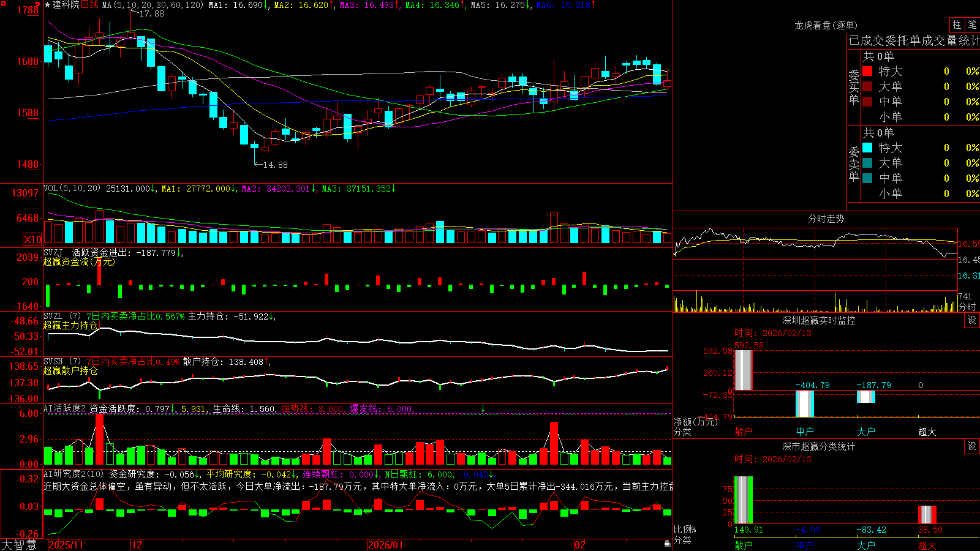Click the dark red 大单 buy-order swatch
The height and width of the screenshot is (551, 980).
[x=867, y=86]
